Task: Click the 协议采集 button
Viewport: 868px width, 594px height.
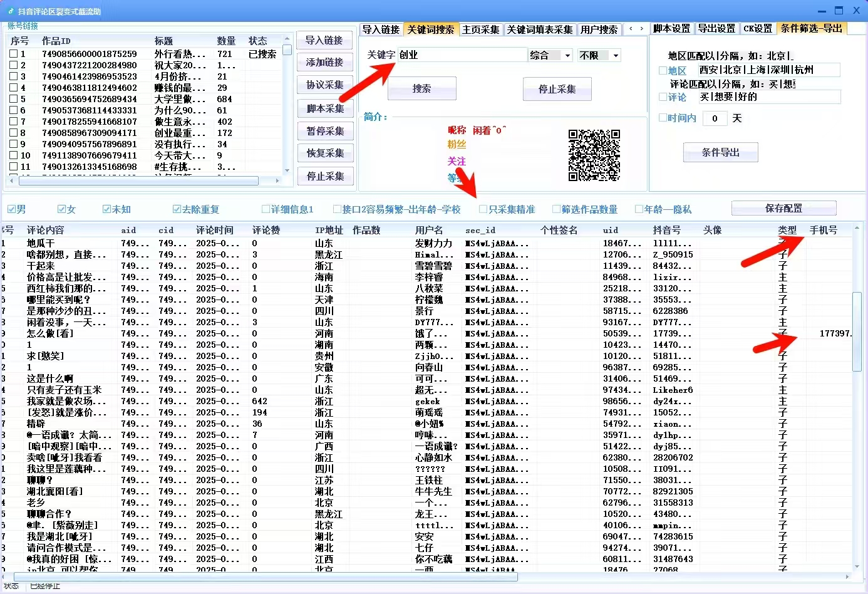Action: pos(324,85)
